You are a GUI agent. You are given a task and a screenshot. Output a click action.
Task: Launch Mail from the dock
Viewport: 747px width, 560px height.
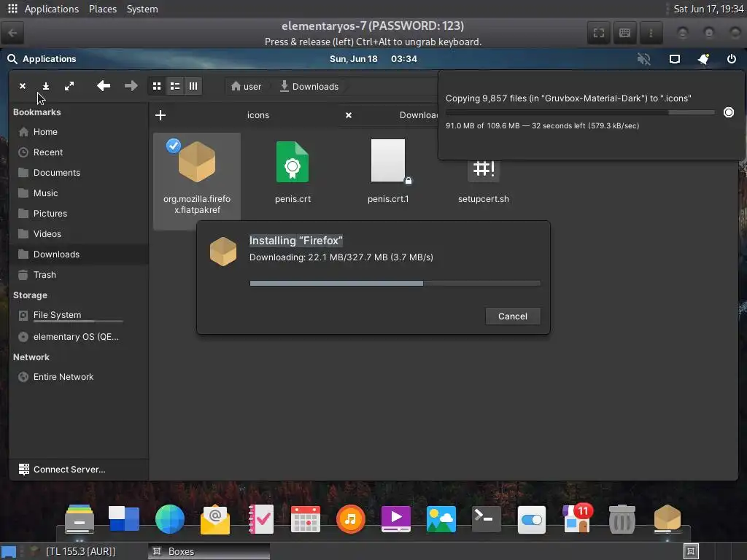tap(215, 518)
